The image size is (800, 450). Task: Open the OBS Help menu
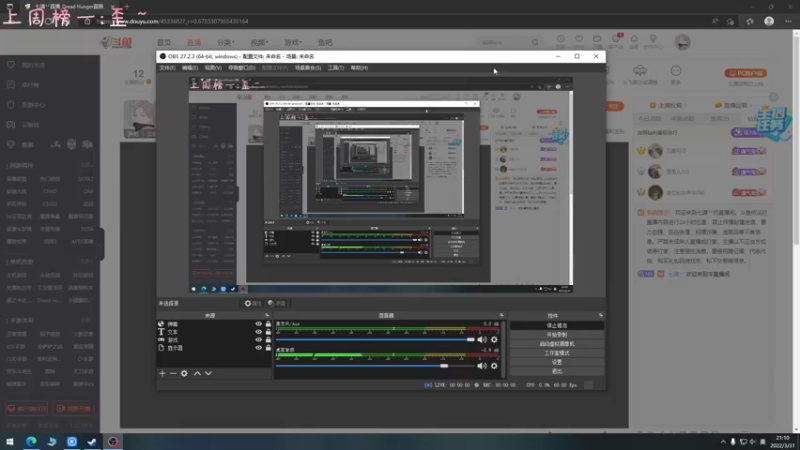[x=359, y=68]
